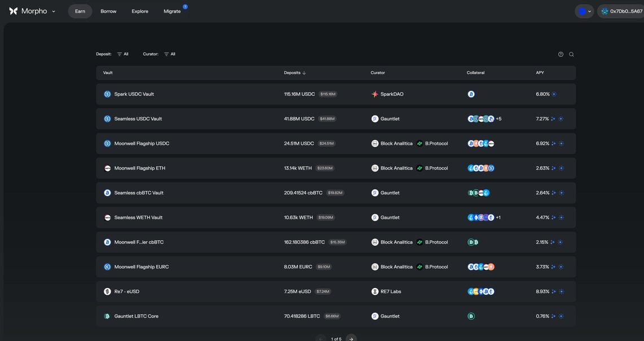Open the Explore tab
This screenshot has height=341, width=644.
tap(140, 11)
